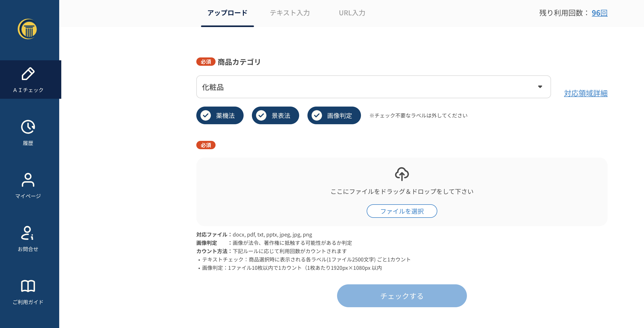
Task: Open the 対応領域詳細 link
Action: (586, 93)
